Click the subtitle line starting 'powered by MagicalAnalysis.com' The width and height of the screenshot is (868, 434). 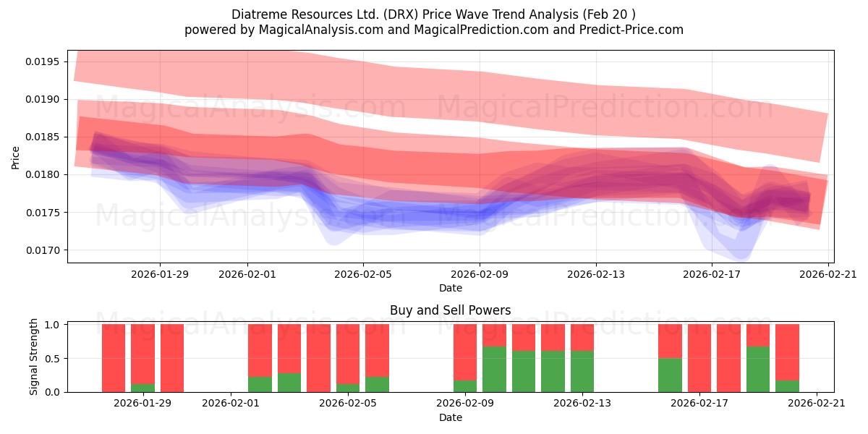[x=434, y=30]
